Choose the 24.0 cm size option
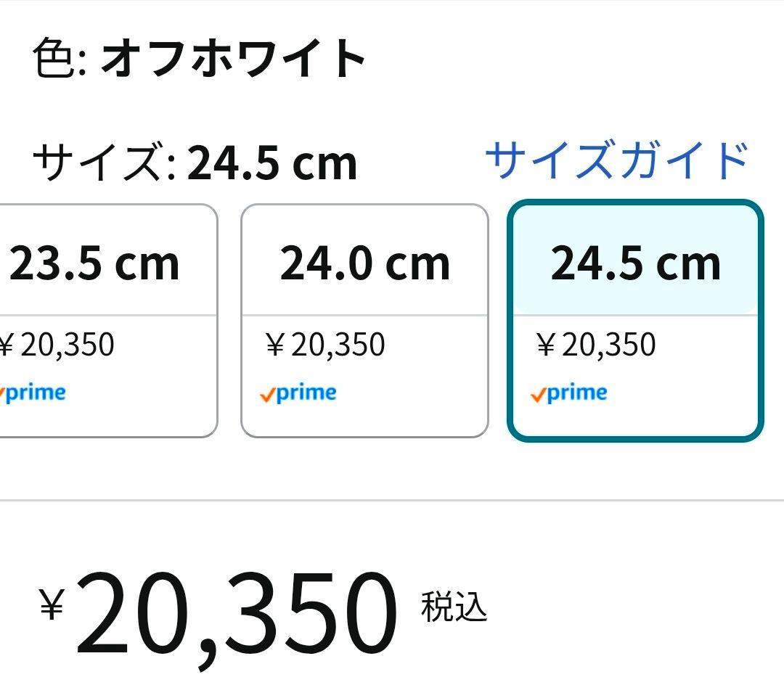Screen dimensions: 784x693 coord(364,319)
